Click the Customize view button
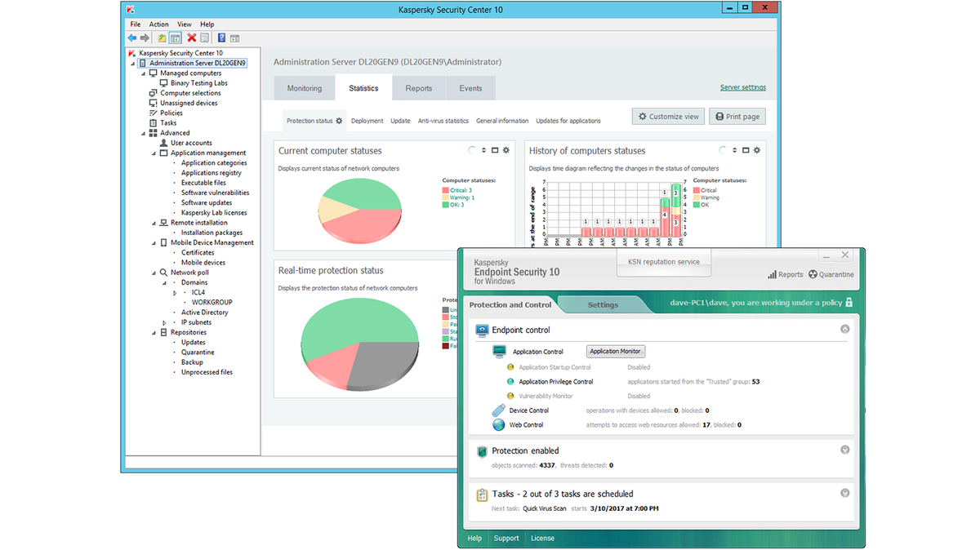This screenshot has width=980, height=550. point(669,117)
